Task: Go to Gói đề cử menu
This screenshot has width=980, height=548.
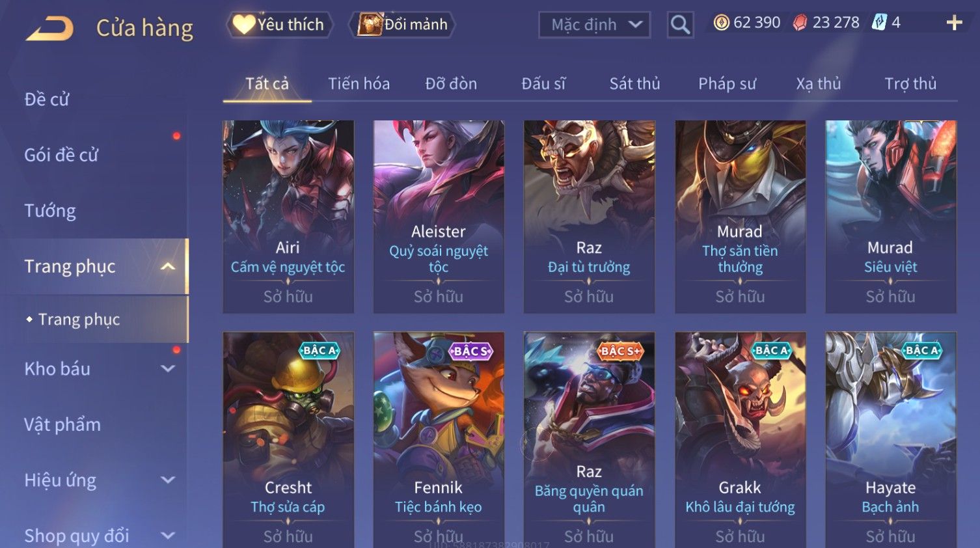Action: pyautogui.click(x=61, y=155)
